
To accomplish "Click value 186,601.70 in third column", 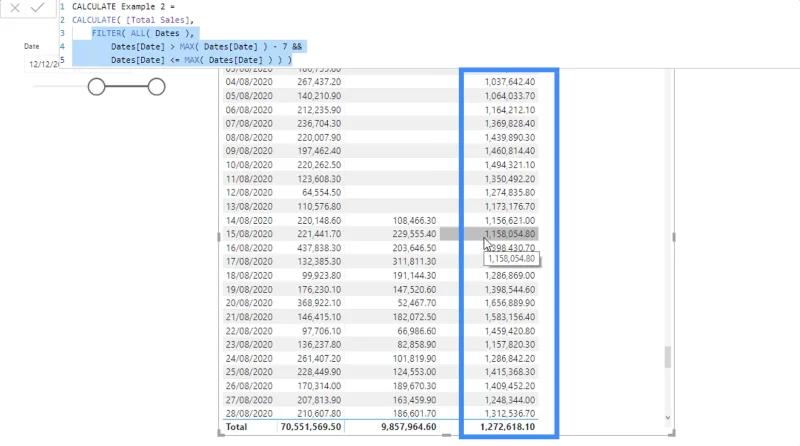I will tap(414, 413).
